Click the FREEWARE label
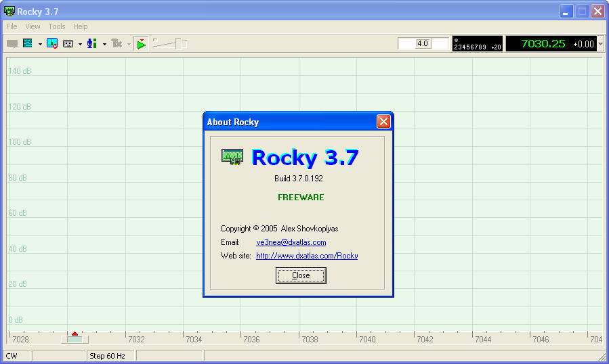 (x=301, y=197)
